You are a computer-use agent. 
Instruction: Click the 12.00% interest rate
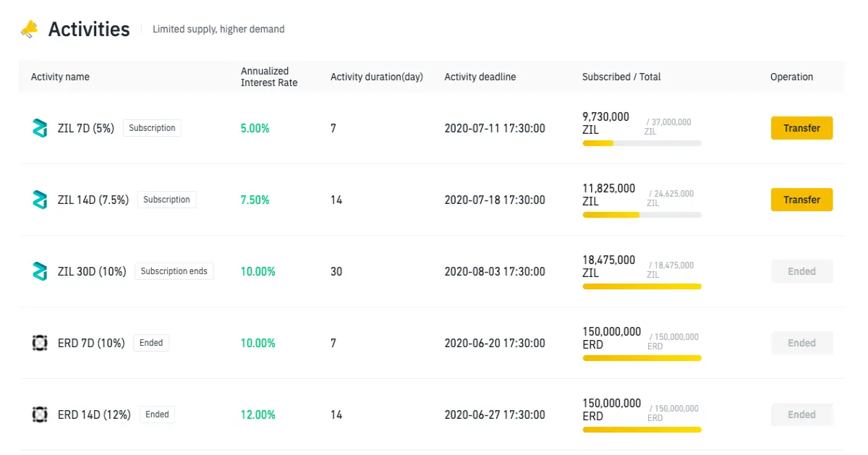[x=258, y=414]
